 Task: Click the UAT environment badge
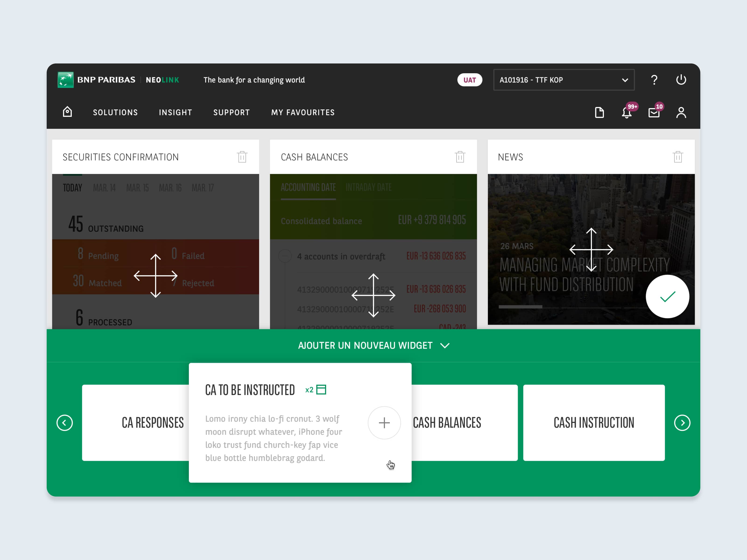point(469,80)
